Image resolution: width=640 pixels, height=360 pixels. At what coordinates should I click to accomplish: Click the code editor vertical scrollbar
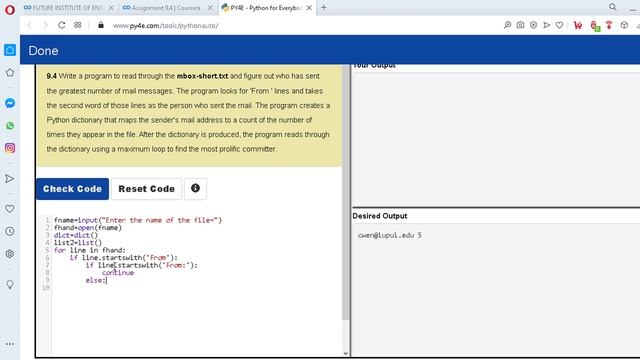pos(346,192)
